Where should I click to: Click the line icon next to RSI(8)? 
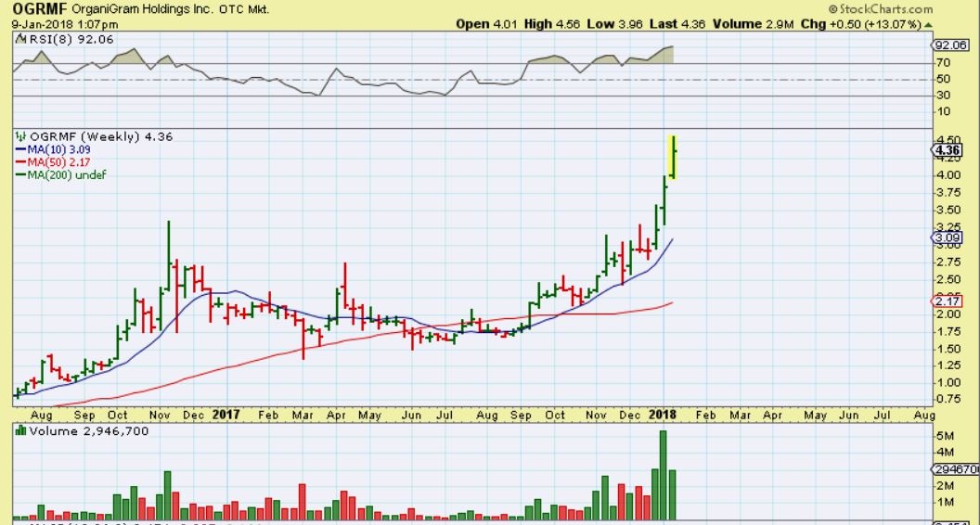point(20,40)
